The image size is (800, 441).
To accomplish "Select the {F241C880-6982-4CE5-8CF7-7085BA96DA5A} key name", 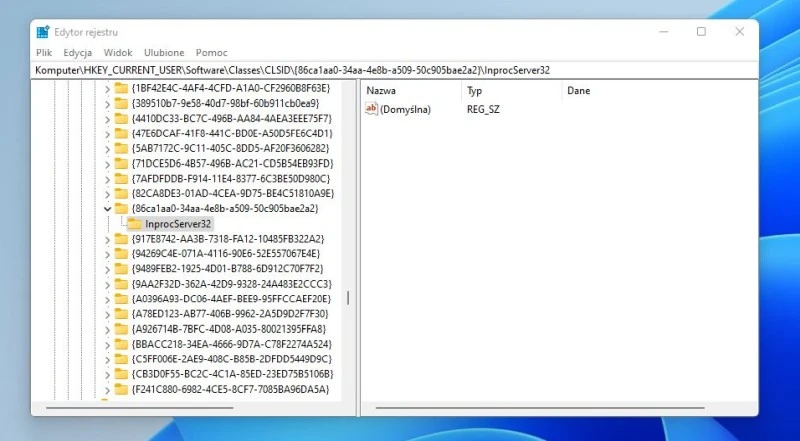I will tap(230, 389).
